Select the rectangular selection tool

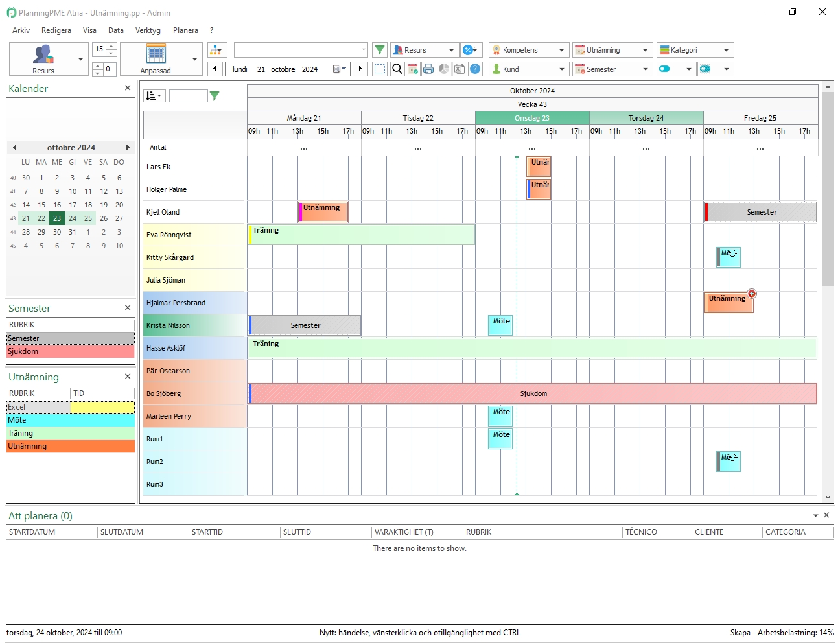(x=380, y=69)
